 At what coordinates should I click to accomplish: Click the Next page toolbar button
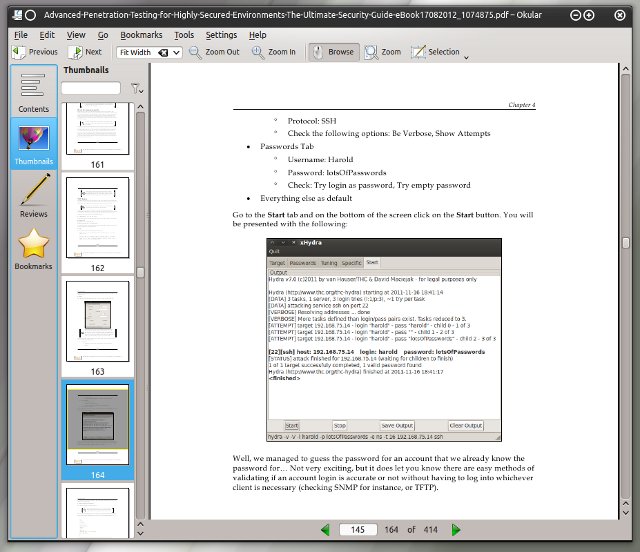click(x=85, y=52)
